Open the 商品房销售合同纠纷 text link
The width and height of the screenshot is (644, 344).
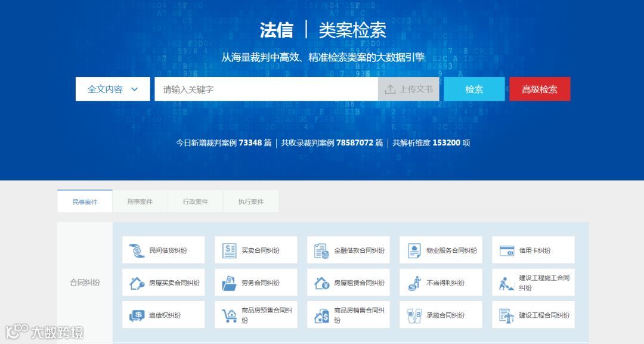tap(359, 315)
